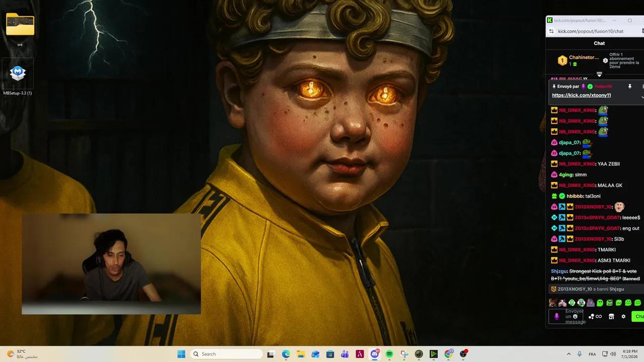Click the green Chat send button

point(638,317)
